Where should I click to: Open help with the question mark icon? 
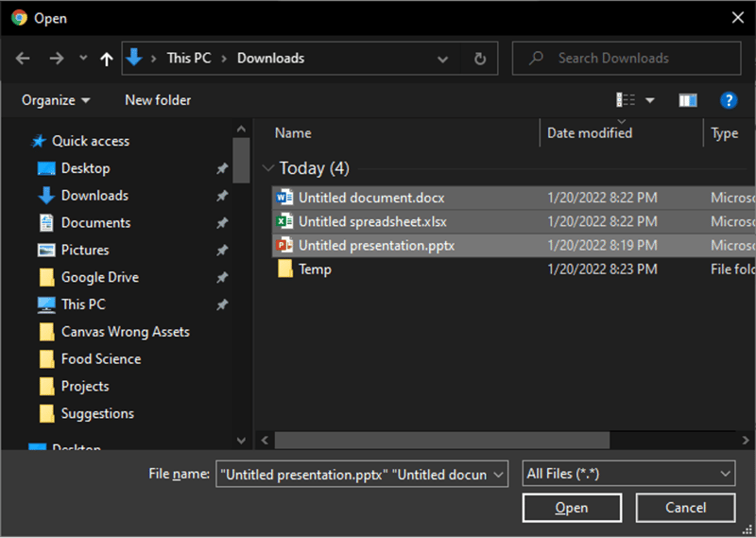pyautogui.click(x=728, y=100)
